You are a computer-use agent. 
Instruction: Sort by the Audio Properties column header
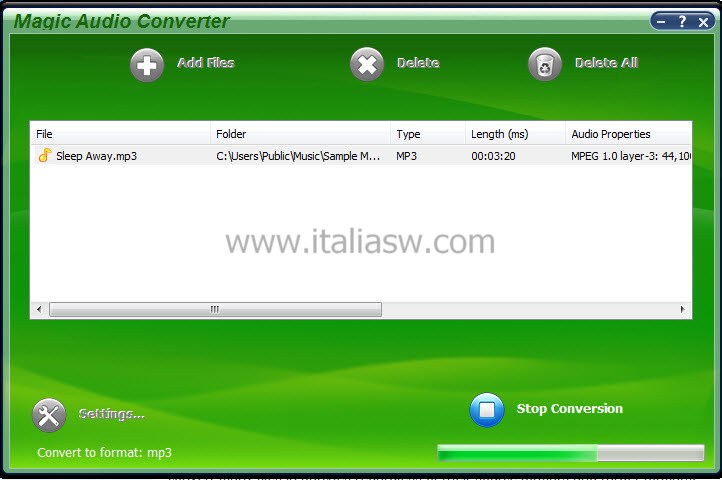(629, 134)
